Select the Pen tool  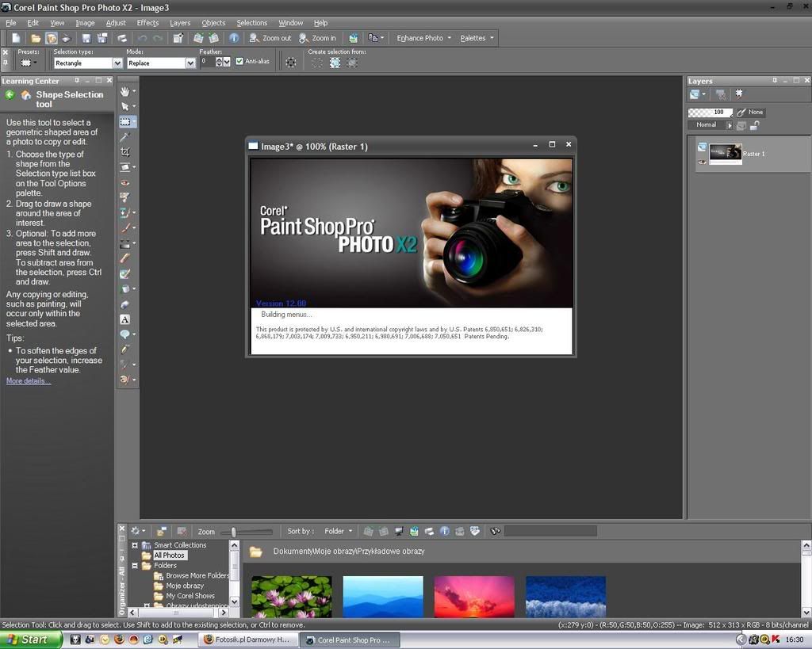pyautogui.click(x=124, y=349)
